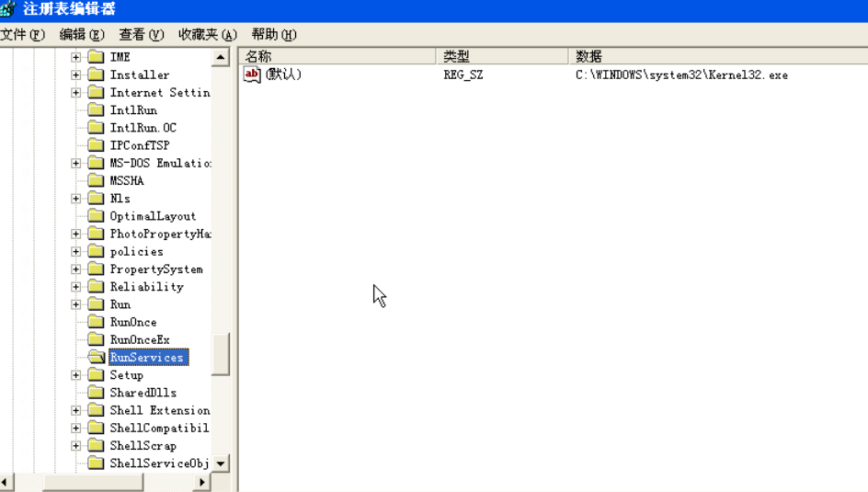Sort by the 类型 column header

click(503, 56)
